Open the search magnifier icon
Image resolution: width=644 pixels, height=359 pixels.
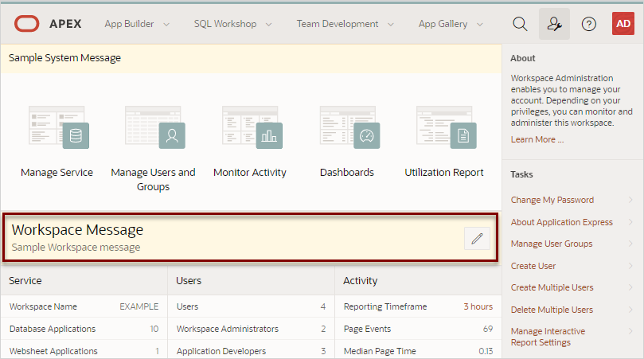[x=520, y=24]
